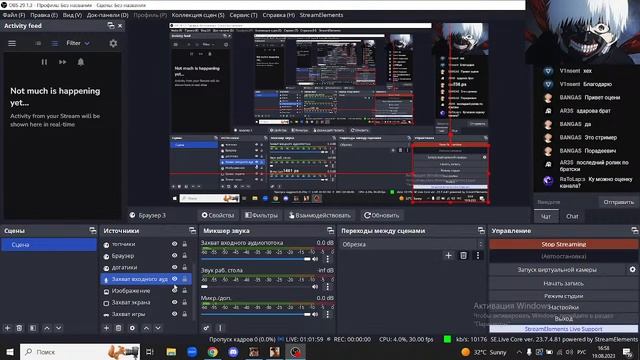Open the Вид menu
Image resolution: width=640 pixels, height=360 pixels.
[x=72, y=15]
